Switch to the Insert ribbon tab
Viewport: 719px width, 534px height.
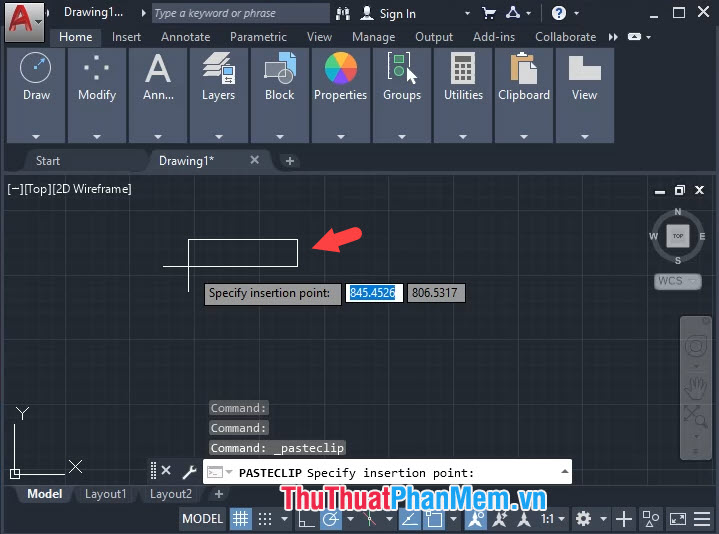[126, 37]
